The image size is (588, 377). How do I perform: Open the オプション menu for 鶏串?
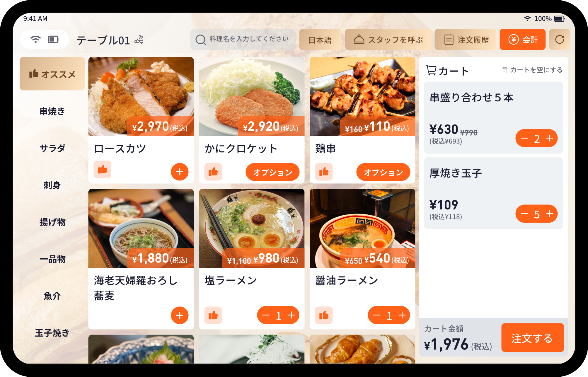click(383, 172)
